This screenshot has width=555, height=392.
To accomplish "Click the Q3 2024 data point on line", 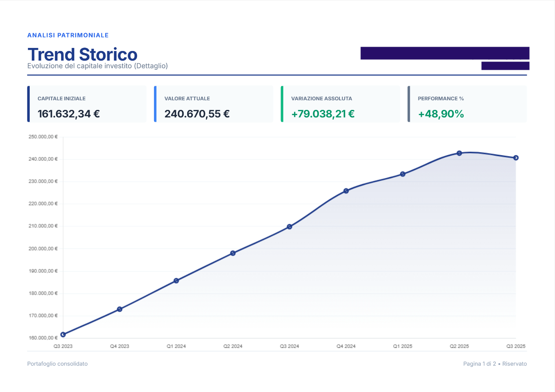I will tap(289, 227).
